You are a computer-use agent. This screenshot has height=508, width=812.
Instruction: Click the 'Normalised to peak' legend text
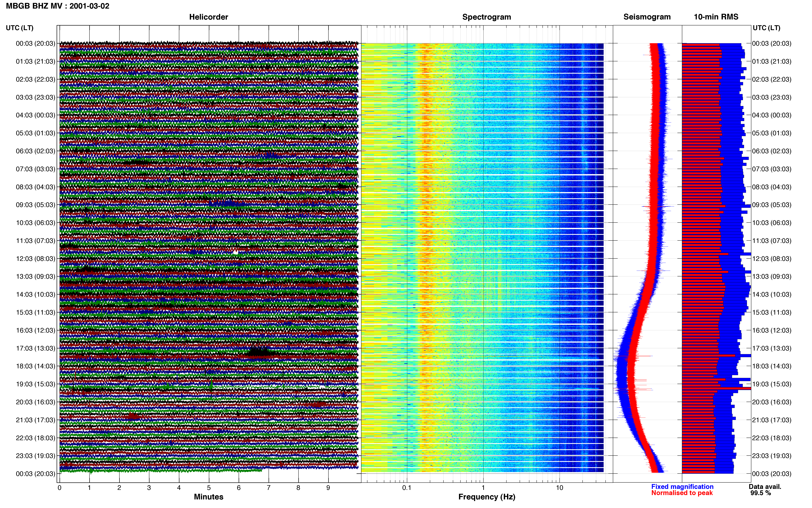point(682,493)
